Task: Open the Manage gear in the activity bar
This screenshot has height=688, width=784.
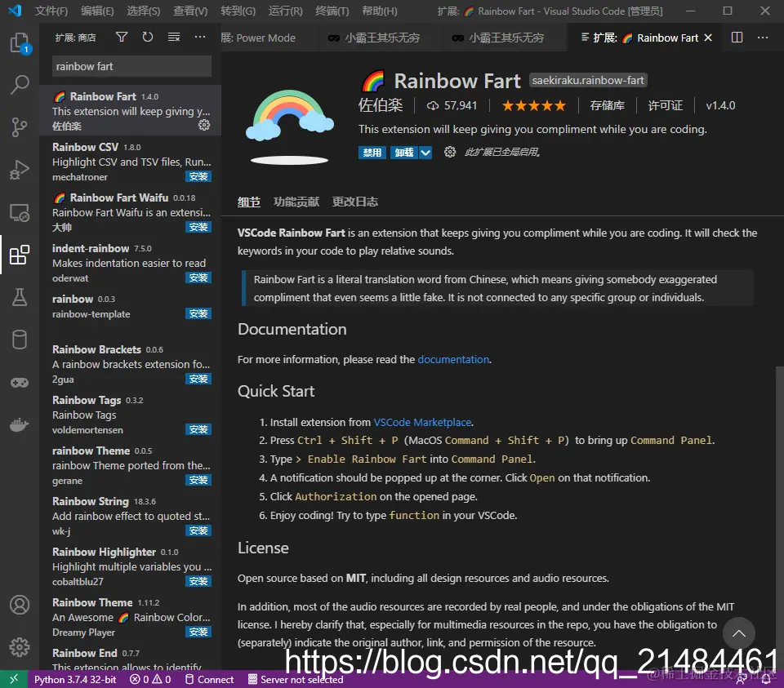Action: click(20, 647)
